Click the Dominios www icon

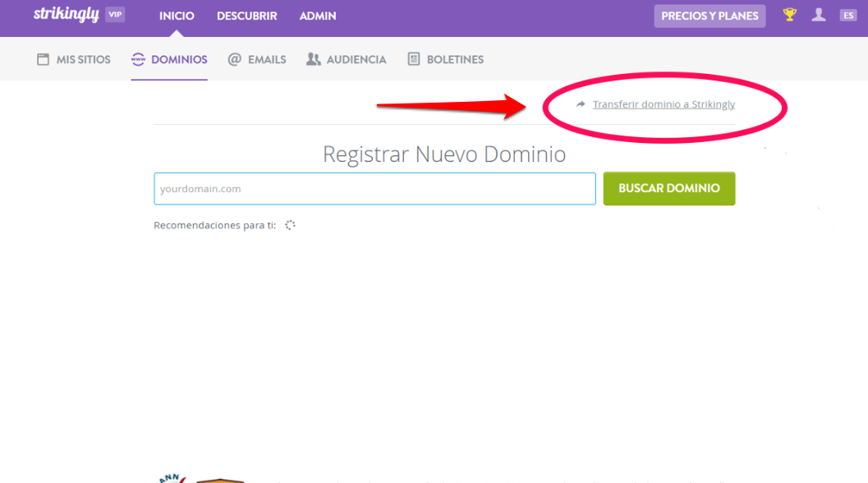[x=138, y=59]
